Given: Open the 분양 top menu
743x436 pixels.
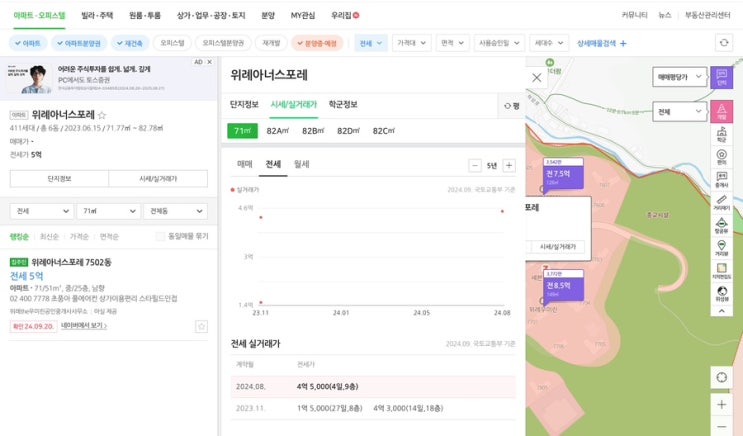Looking at the screenshot, I should click(268, 15).
